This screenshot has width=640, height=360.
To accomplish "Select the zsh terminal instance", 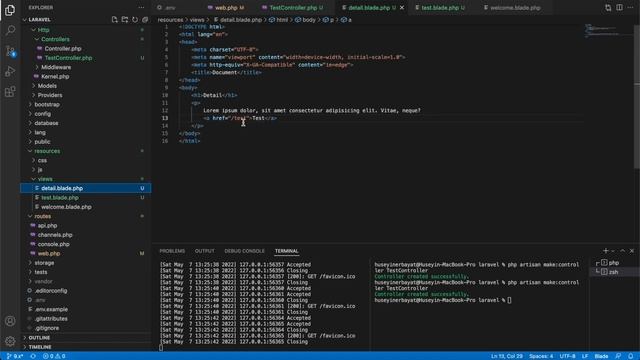I will tap(614, 272).
